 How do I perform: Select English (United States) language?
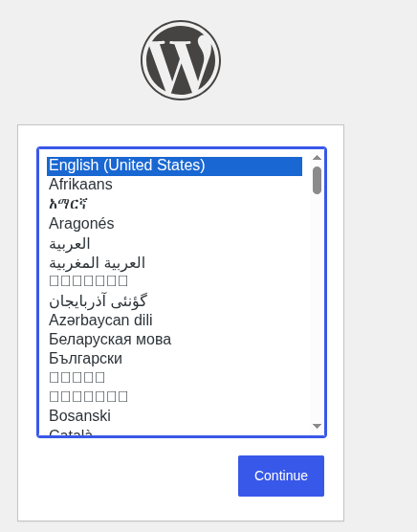(174, 166)
